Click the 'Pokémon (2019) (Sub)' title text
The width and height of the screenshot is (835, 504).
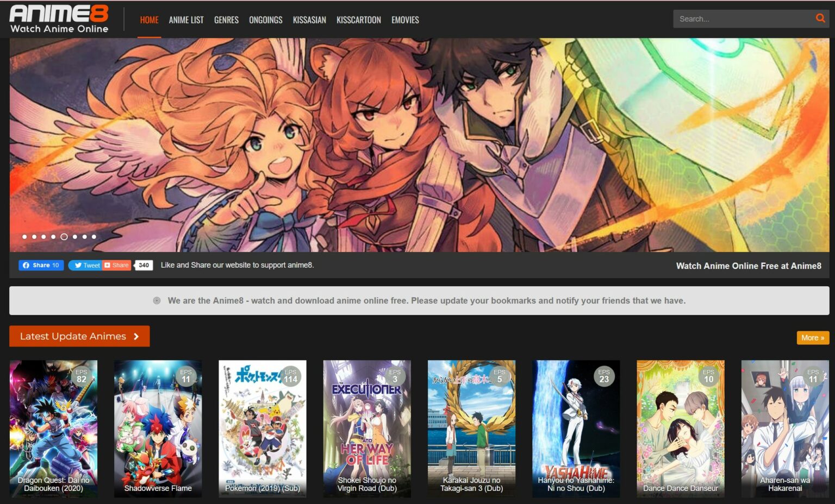(x=263, y=488)
